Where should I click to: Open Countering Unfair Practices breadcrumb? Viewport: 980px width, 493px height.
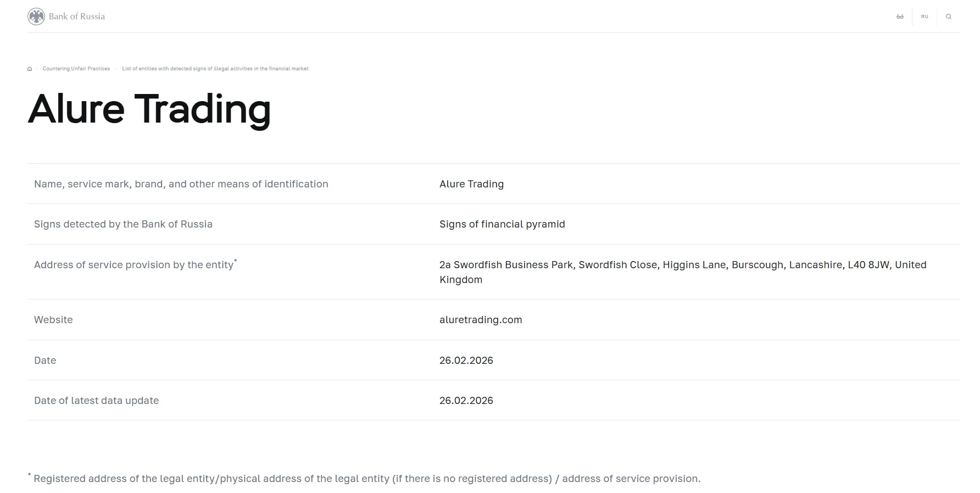(x=76, y=69)
